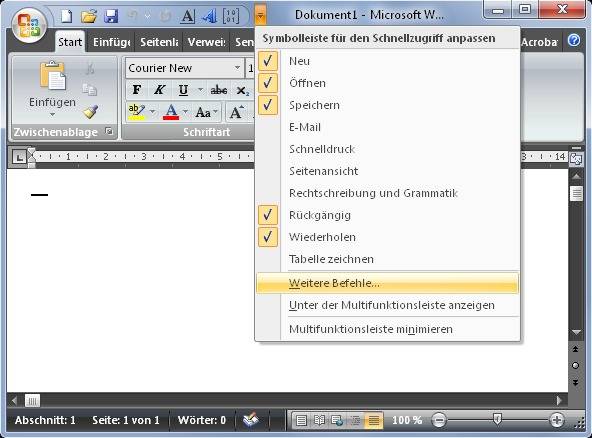Choose Unter der Multifunktionsleiste anzeigen

pyautogui.click(x=387, y=305)
